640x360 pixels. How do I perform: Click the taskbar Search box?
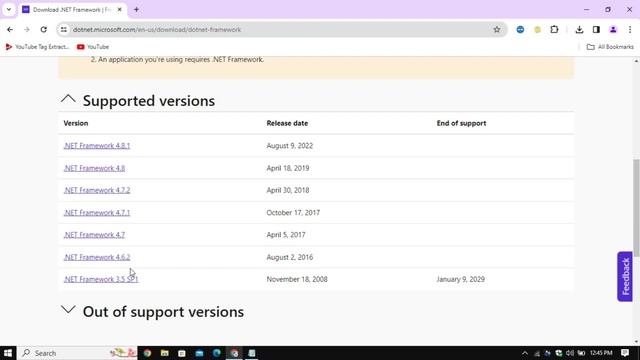(x=78, y=353)
